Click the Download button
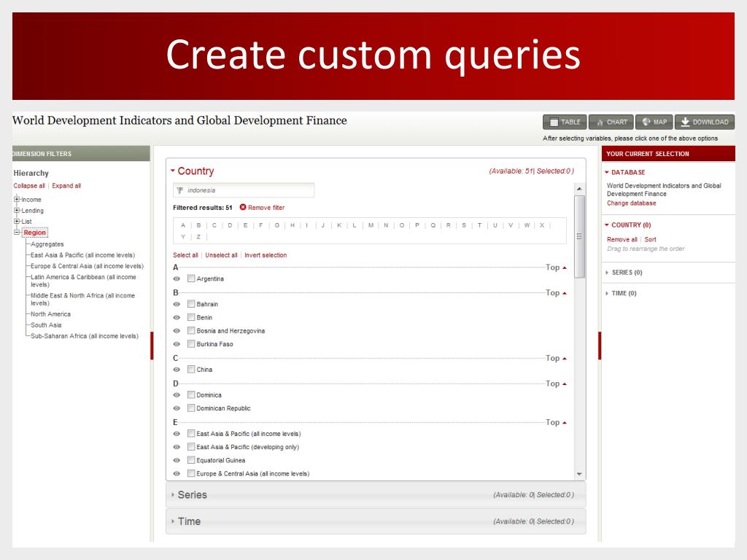The height and width of the screenshot is (560, 747). (705, 122)
